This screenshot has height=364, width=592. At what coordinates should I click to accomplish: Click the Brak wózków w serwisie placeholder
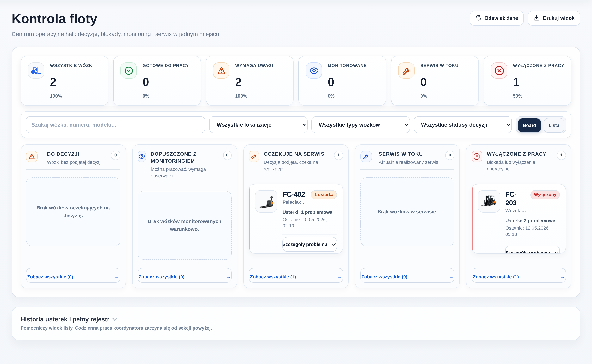407,212
